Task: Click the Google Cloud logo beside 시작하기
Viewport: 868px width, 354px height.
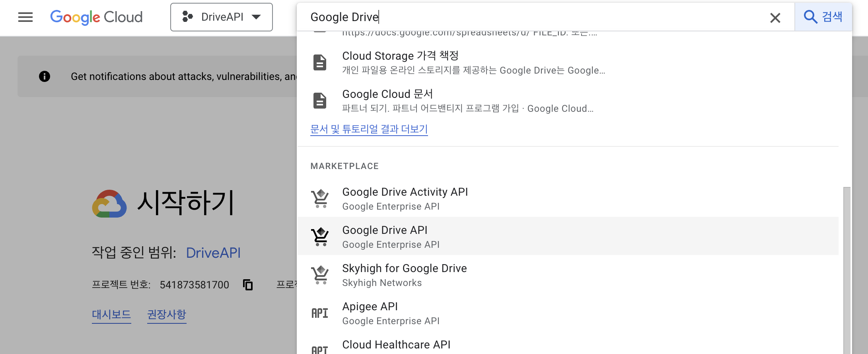Action: (109, 204)
